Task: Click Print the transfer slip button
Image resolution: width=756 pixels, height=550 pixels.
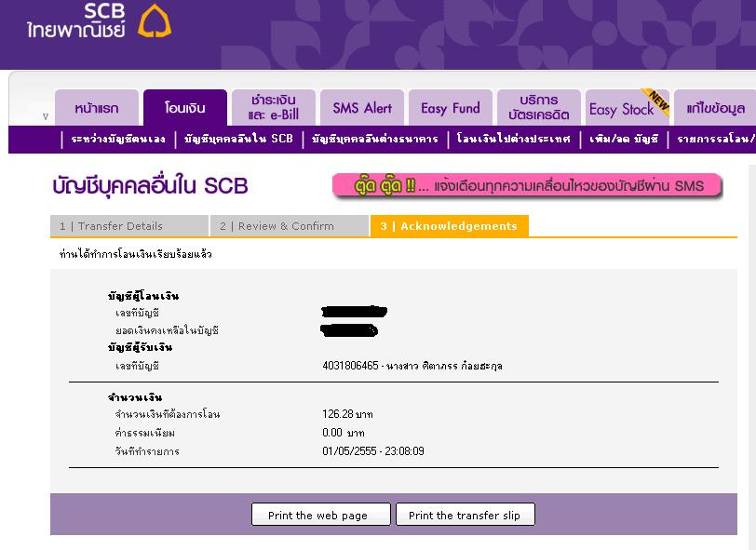Action: point(466,515)
